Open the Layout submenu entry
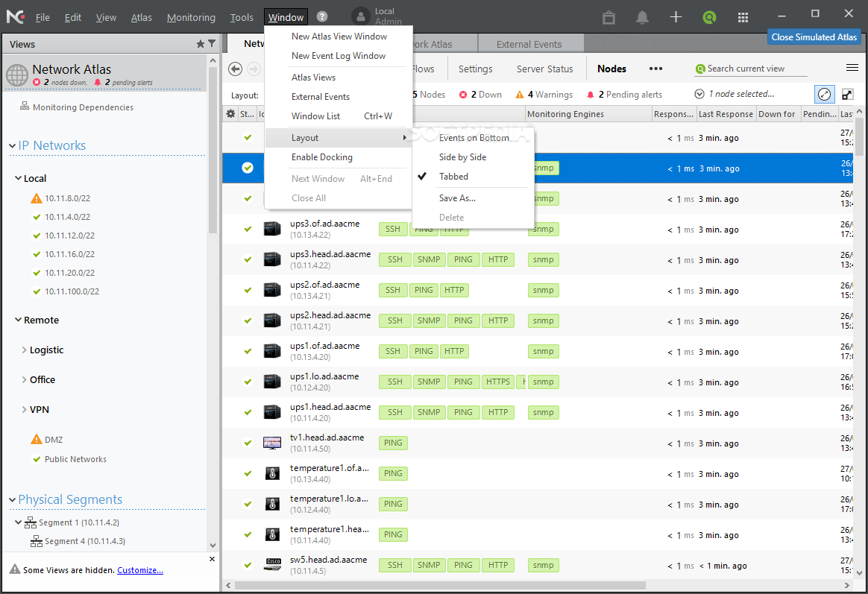Screen dimensions: 868x594 click(x=338, y=138)
